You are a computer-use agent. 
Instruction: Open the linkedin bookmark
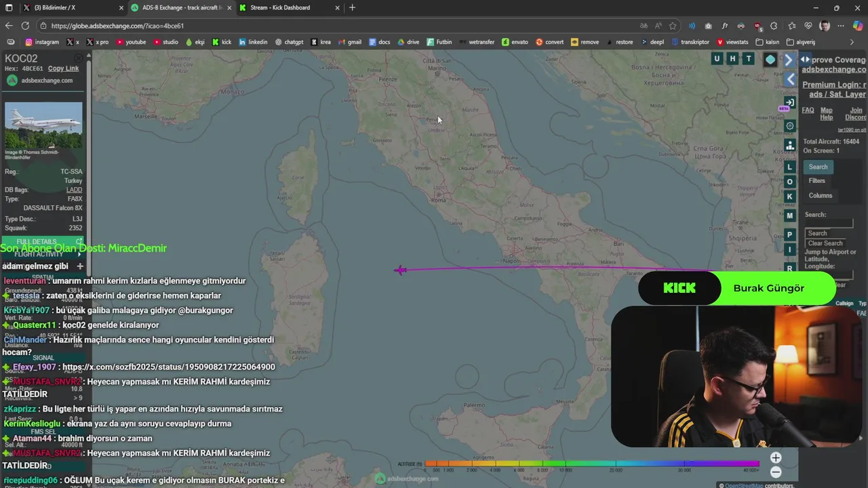[x=253, y=42]
